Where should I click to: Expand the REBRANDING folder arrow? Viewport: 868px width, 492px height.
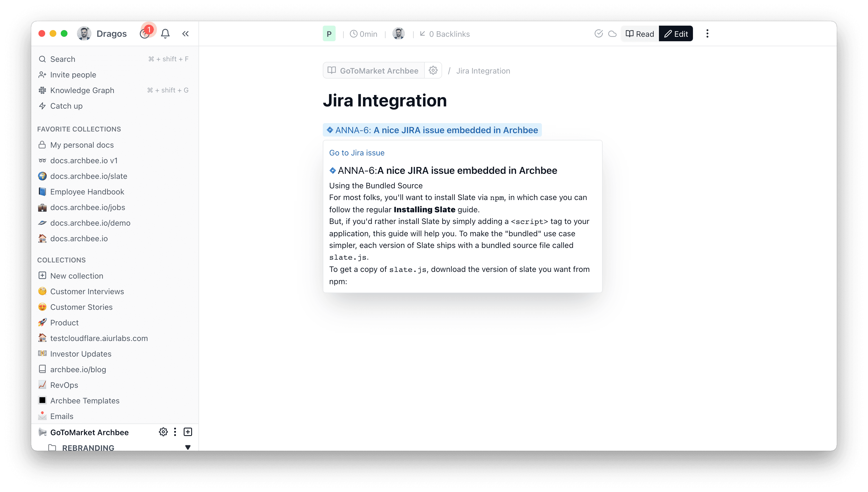point(188,447)
